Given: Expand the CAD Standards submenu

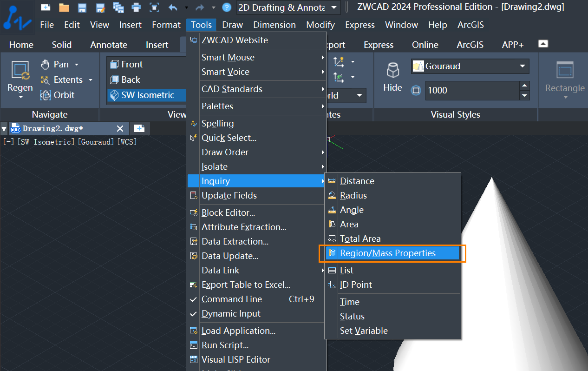Looking at the screenshot, I should coord(256,89).
